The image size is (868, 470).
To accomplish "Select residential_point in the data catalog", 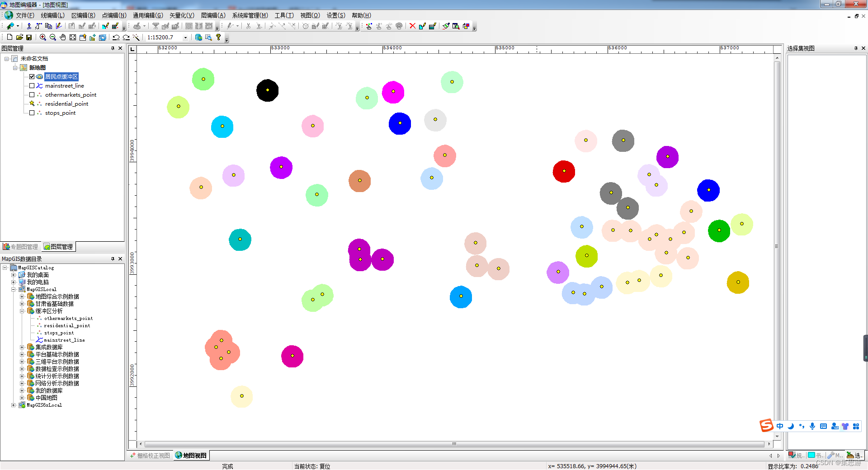I will [67, 325].
